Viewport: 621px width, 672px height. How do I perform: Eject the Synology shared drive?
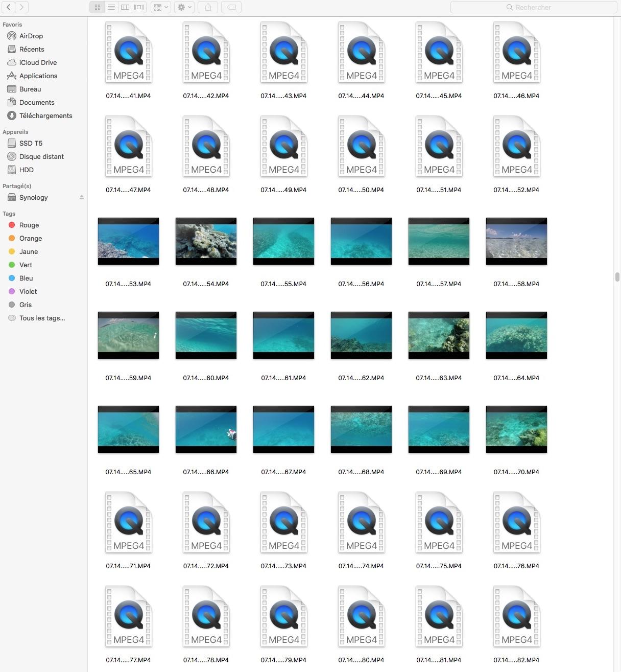tap(82, 197)
